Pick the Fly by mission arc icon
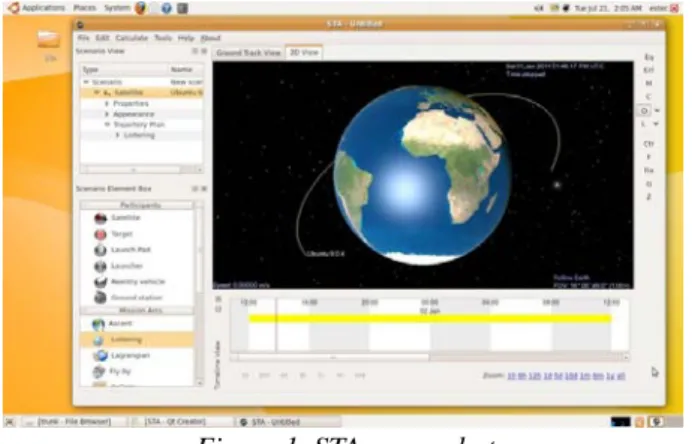The width and height of the screenshot is (692, 444). pos(99,372)
